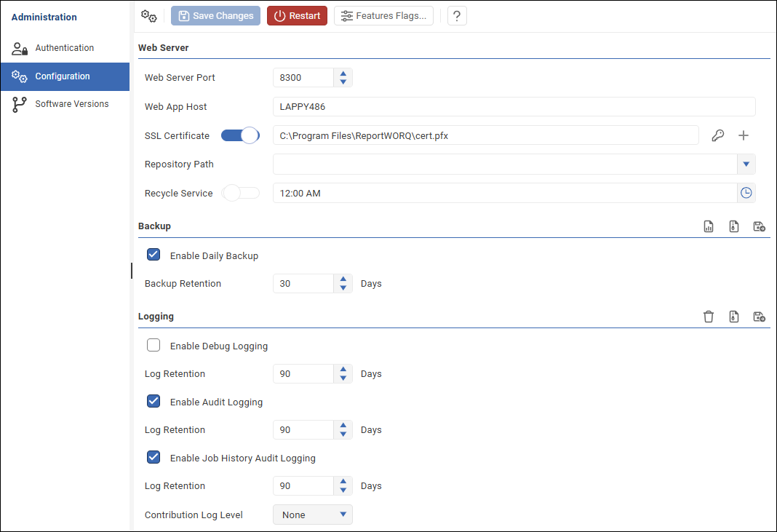Image resolution: width=777 pixels, height=532 pixels.
Task: Click the help question mark button
Action: (x=457, y=16)
